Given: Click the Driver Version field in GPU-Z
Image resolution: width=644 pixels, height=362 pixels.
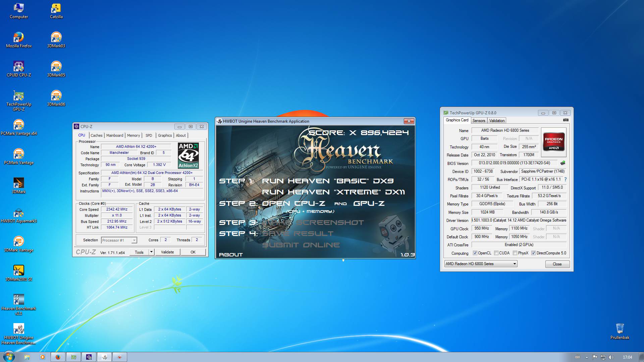Looking at the screenshot, I should point(519,220).
